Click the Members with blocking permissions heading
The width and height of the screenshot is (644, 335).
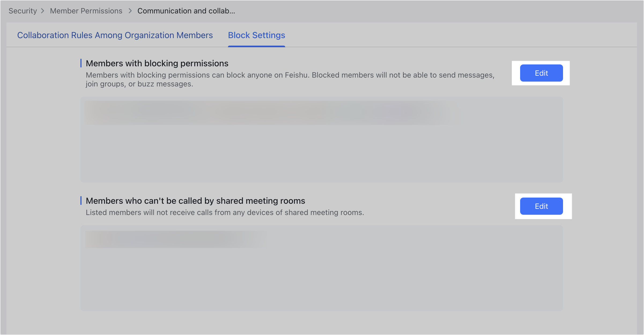(157, 63)
